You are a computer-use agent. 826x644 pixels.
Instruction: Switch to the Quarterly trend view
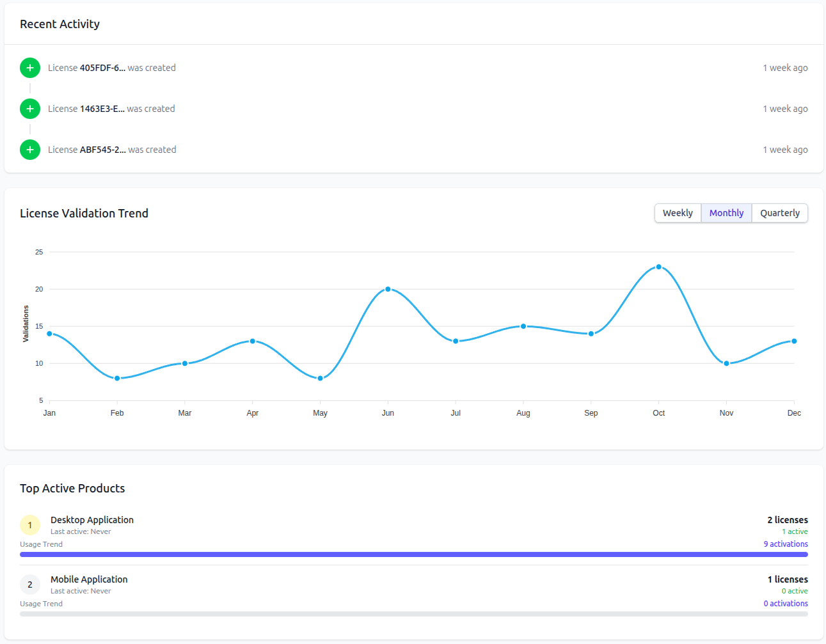pyautogui.click(x=779, y=212)
